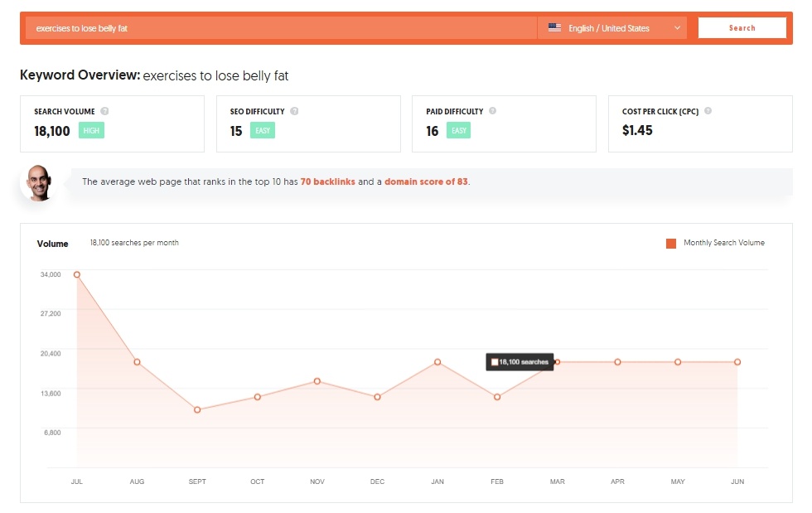Click the Search Volume help icon
This screenshot has height=513, width=812.
pyautogui.click(x=104, y=111)
